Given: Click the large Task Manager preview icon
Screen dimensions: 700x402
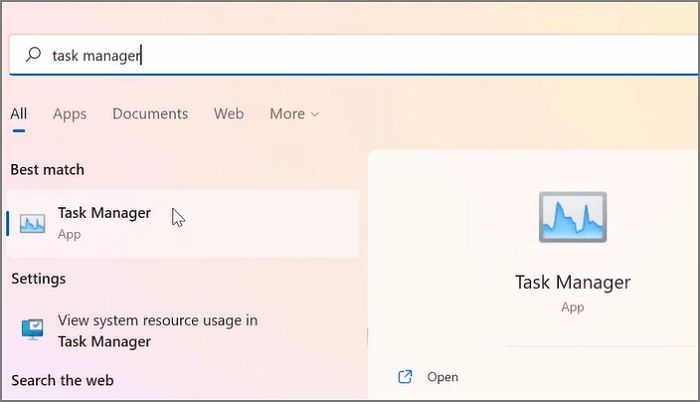Looking at the screenshot, I should click(573, 217).
